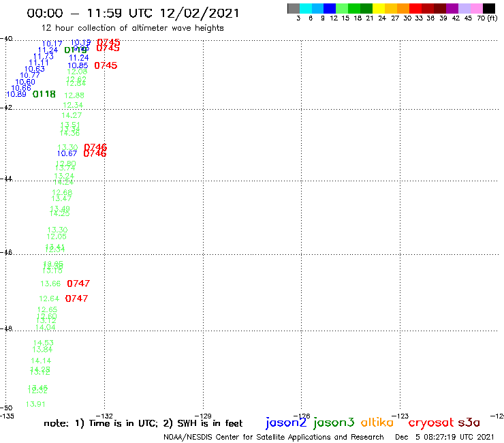The image size is (504, 443).
Task: Click the dark red legend swatch
Action: (428, 8)
